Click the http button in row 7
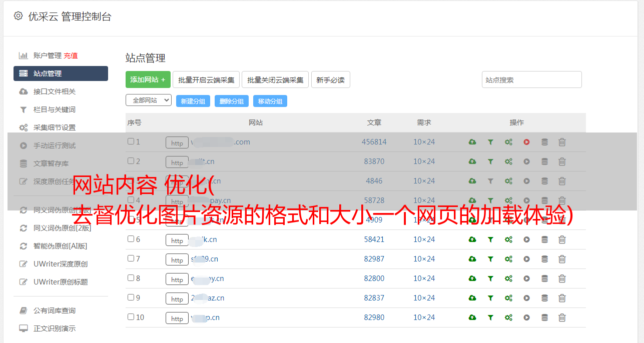Image resolution: width=644 pixels, height=343 pixels. pos(177,259)
